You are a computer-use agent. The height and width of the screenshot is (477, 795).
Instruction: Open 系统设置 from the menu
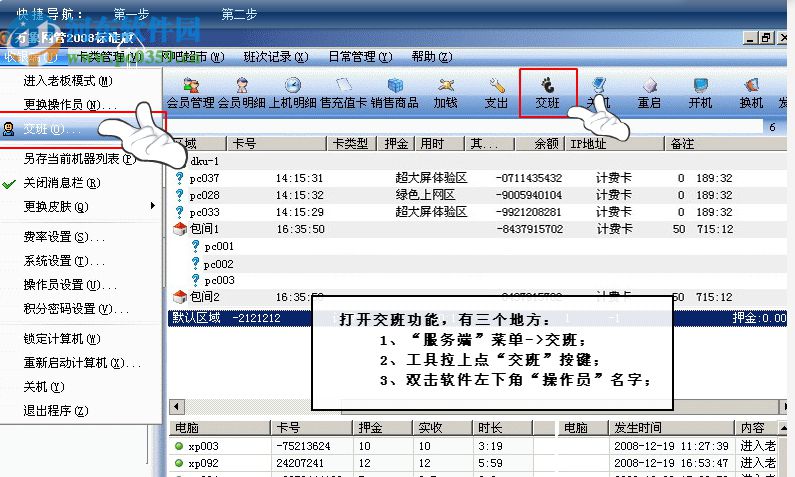click(64, 261)
